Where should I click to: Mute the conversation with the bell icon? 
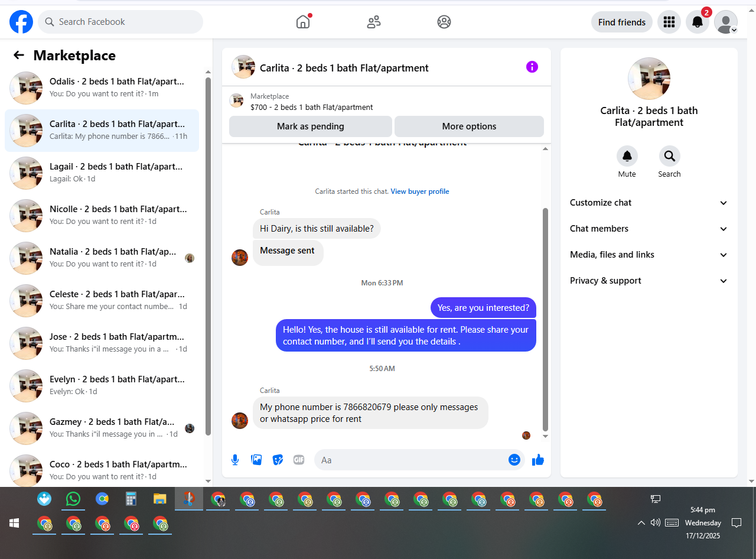coord(627,156)
